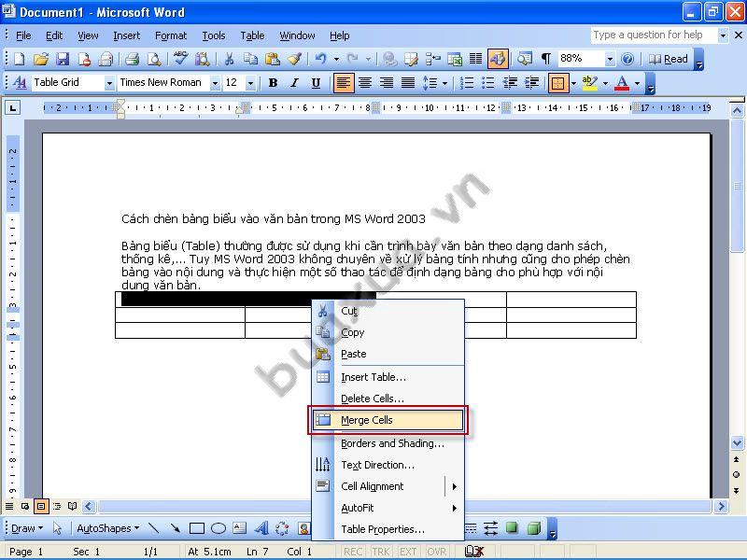Screen dimensions: 747x560
Task: Decrease the paragraph indent
Action: (510, 83)
